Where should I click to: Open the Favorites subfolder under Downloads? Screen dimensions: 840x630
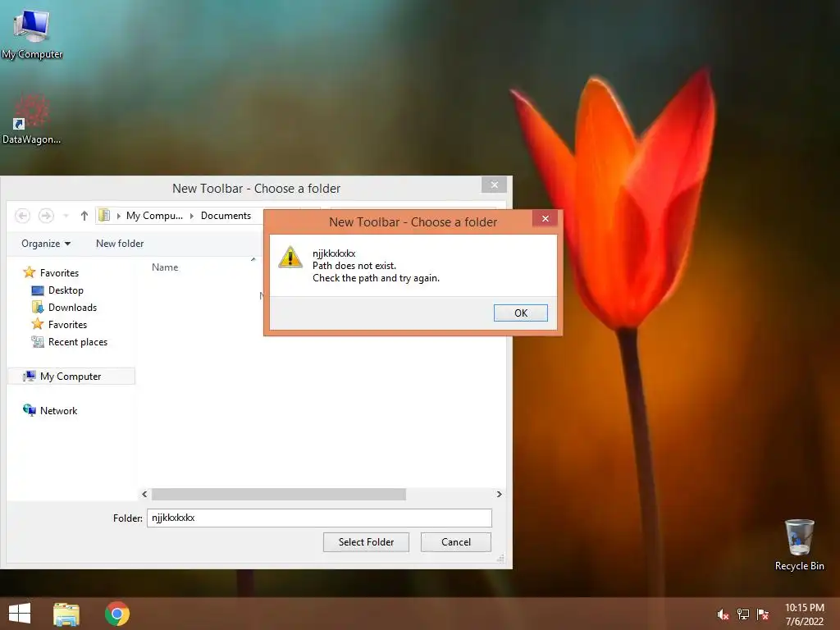[x=67, y=325]
